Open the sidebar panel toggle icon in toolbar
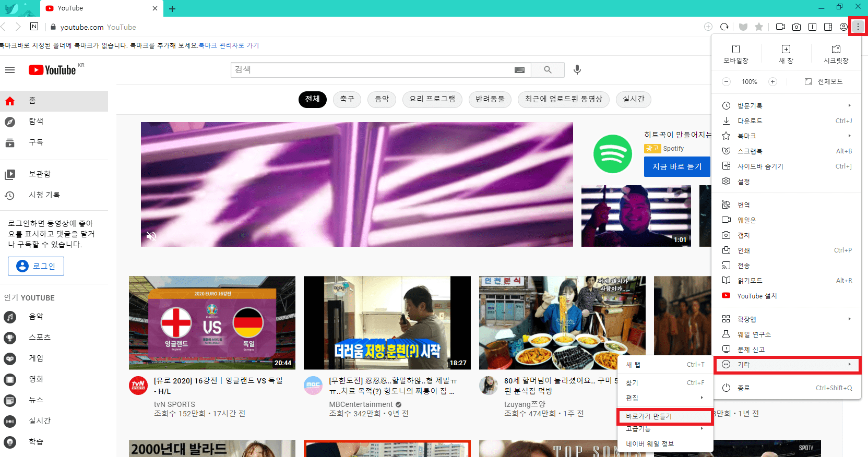868x457 pixels. 828,27
